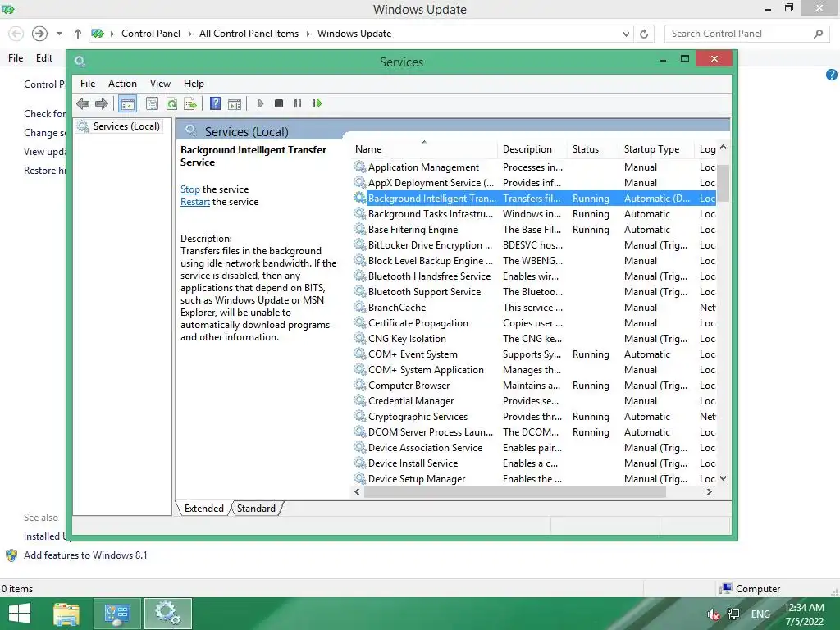Open File Explorer from the taskbar

pos(66,614)
